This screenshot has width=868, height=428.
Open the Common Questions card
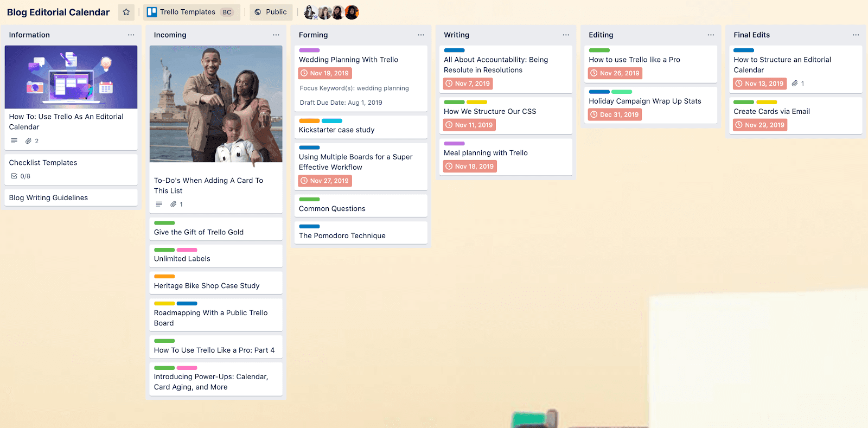pyautogui.click(x=361, y=206)
